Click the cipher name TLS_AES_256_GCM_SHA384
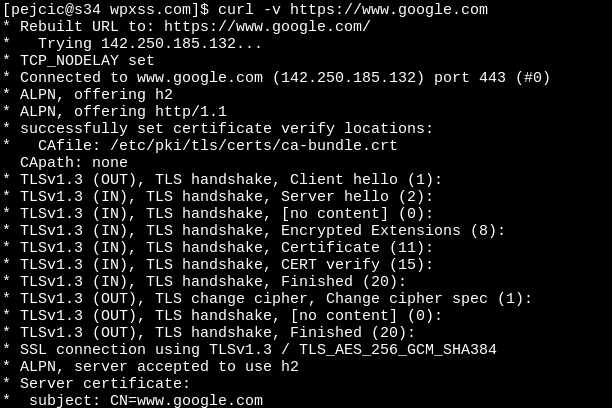The width and height of the screenshot is (612, 408). 398,349
